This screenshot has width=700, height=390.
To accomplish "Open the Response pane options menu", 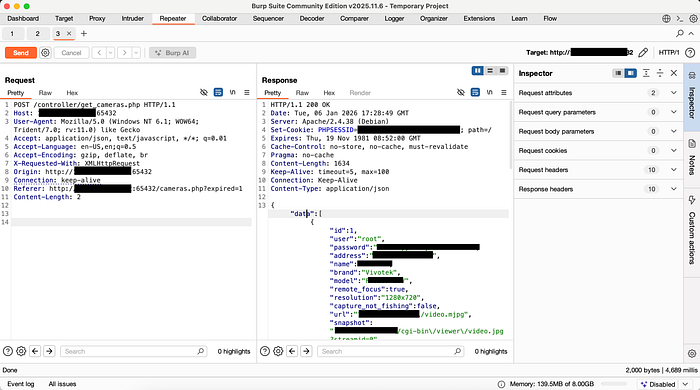I will pos(504,92).
